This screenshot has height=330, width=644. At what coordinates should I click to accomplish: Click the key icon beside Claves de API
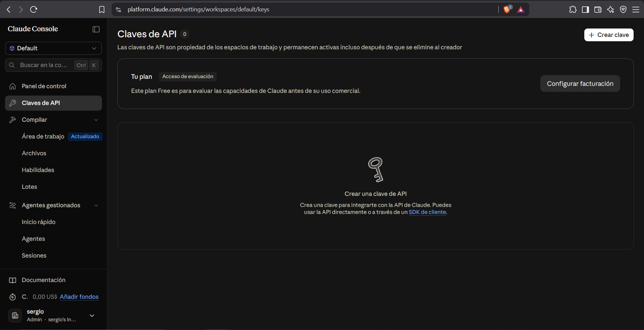coord(13,103)
